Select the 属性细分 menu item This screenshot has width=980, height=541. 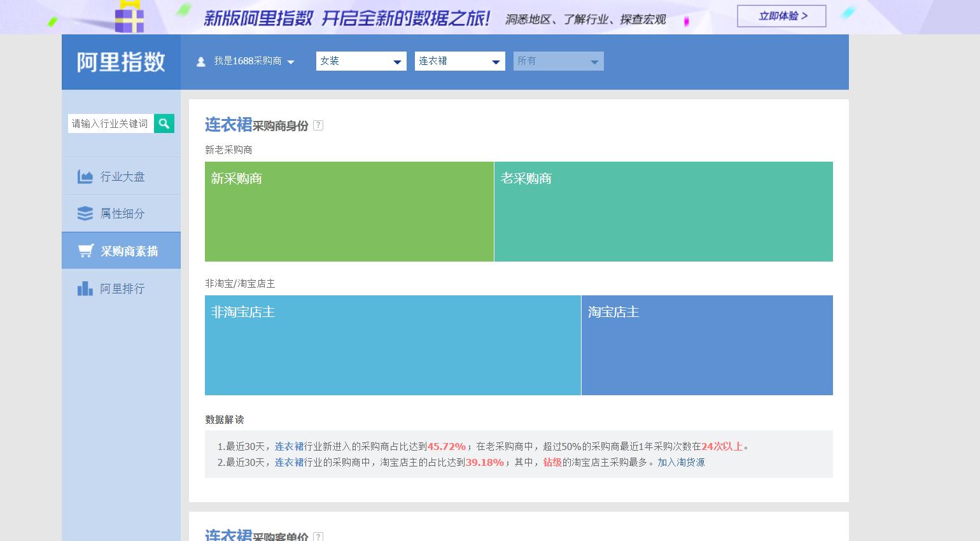point(121,213)
